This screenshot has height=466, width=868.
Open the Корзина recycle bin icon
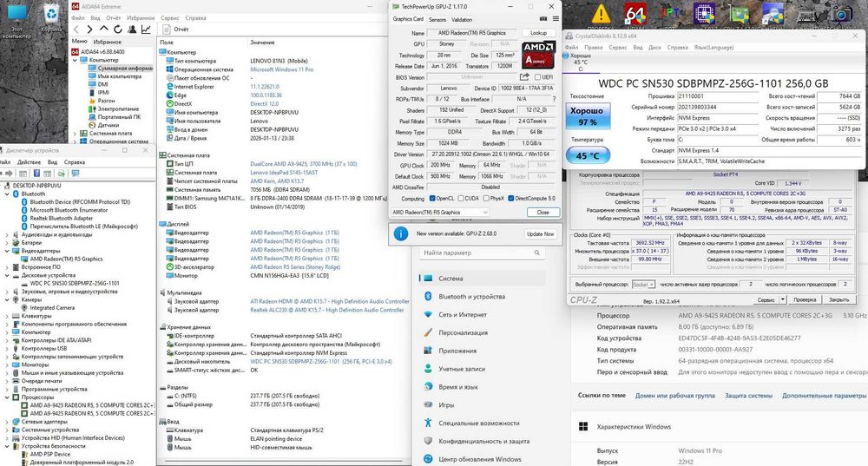[51, 14]
